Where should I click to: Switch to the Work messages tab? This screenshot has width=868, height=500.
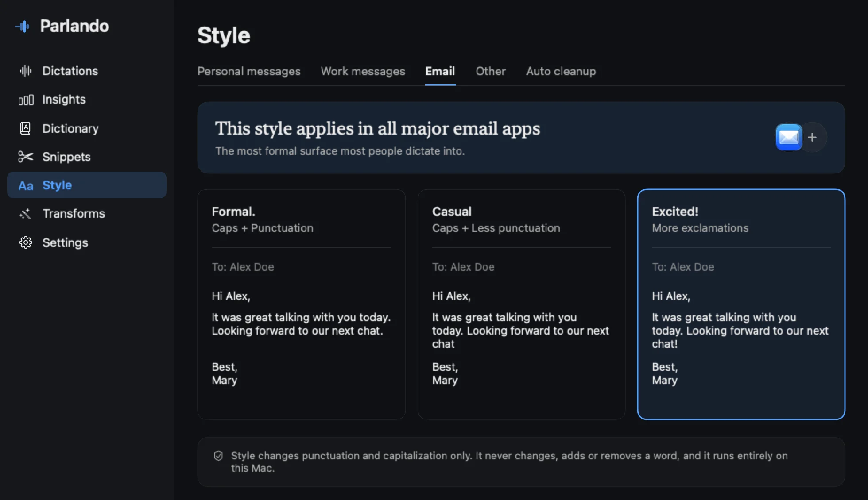[x=363, y=71]
